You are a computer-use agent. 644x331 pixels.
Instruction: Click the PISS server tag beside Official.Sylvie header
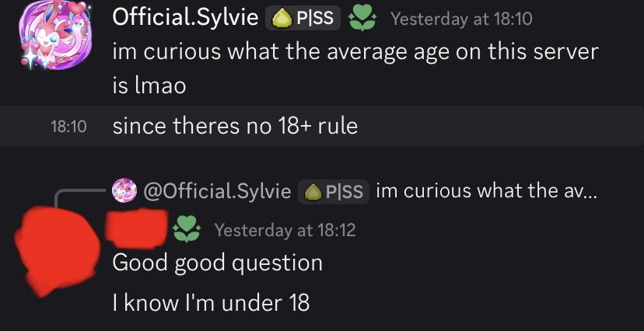coord(303,19)
